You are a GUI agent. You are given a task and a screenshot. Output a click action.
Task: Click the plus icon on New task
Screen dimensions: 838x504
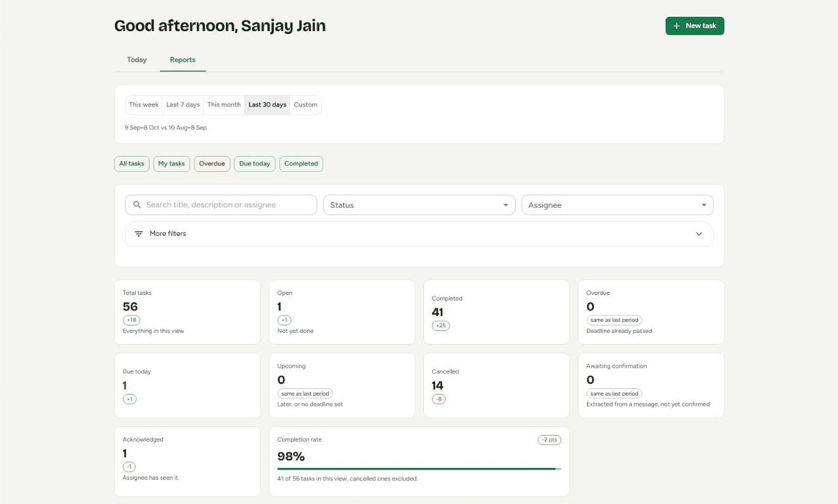click(677, 26)
